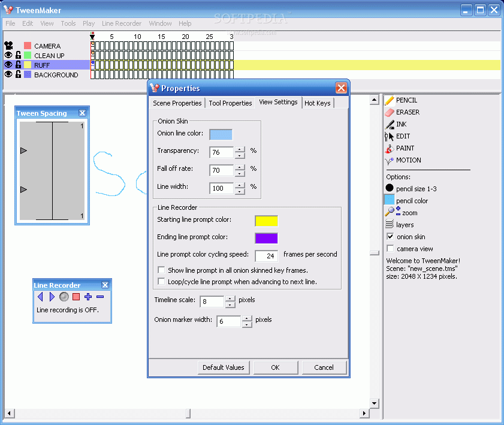Decrease Line width with down arrow
The image size is (504, 425).
coord(240,191)
